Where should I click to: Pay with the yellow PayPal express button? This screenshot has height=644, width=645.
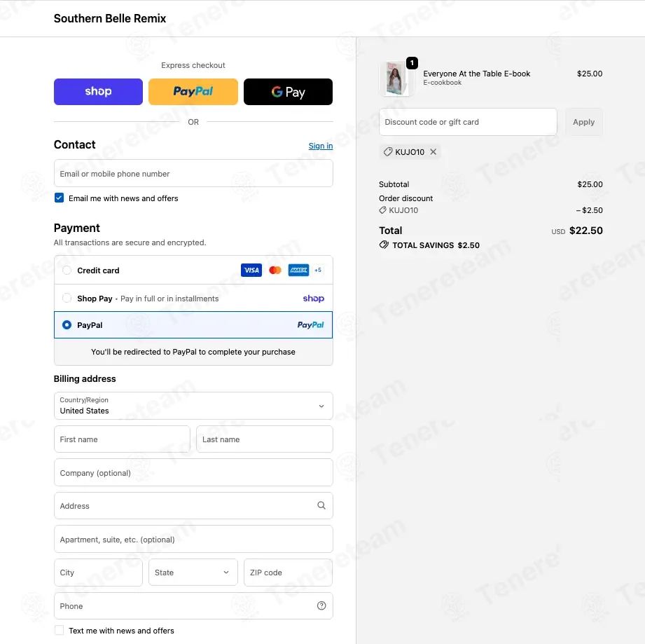(193, 91)
